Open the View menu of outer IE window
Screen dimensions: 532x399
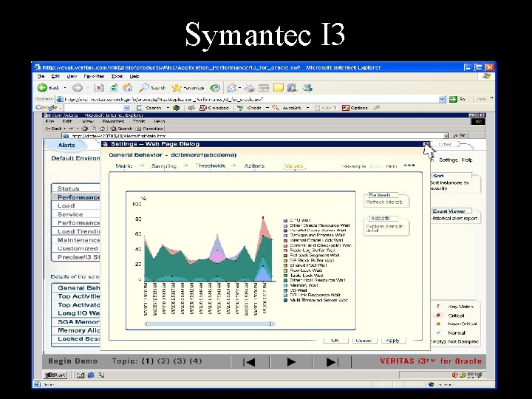tap(72, 76)
